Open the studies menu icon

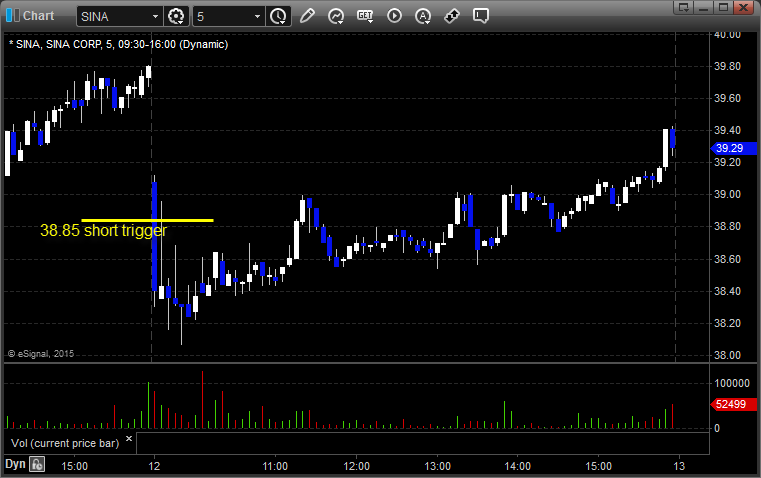pyautogui.click(x=336, y=16)
